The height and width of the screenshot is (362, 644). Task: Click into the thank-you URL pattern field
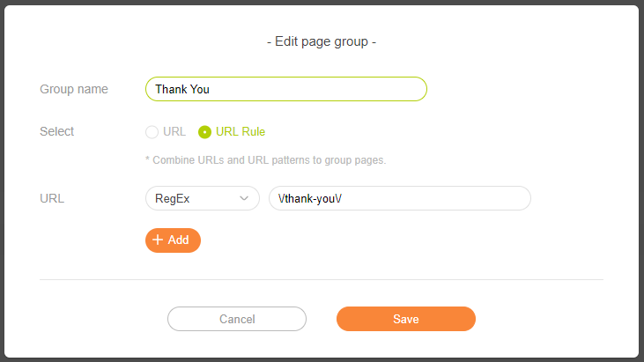(x=399, y=199)
